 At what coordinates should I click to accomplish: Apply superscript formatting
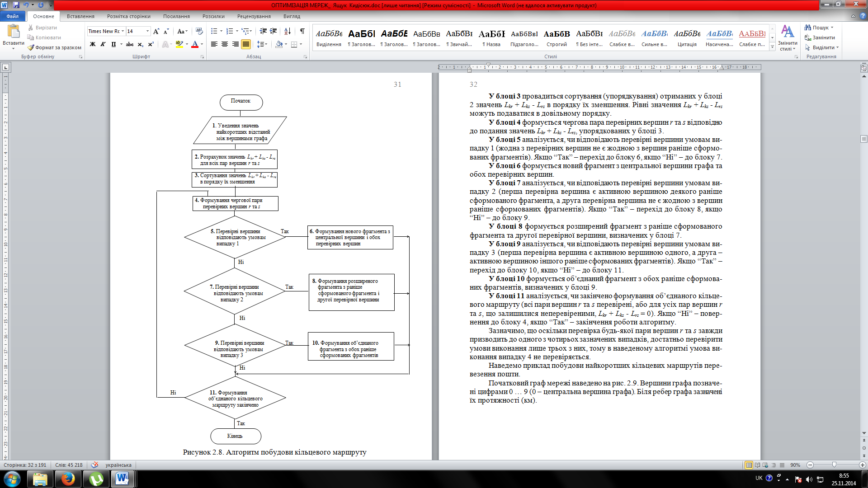tap(151, 44)
